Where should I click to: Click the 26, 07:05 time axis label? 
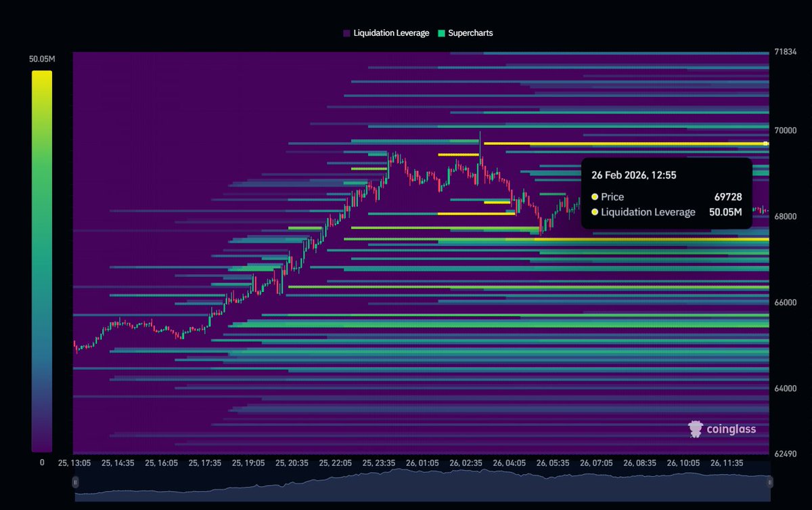point(596,463)
